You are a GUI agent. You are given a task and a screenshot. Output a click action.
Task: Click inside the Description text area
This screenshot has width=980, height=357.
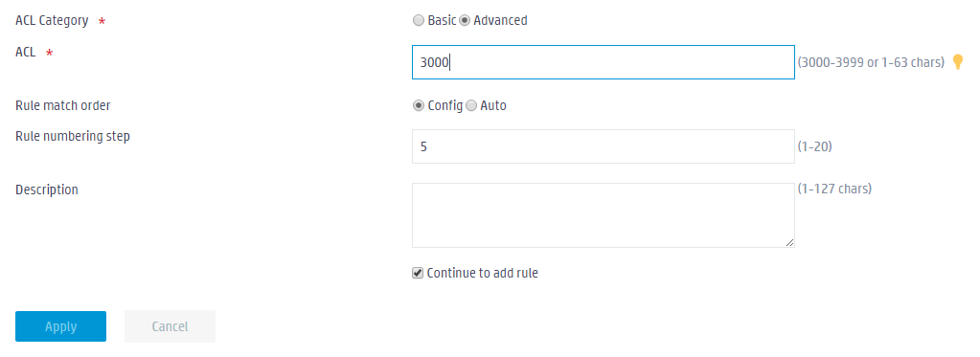pyautogui.click(x=604, y=215)
